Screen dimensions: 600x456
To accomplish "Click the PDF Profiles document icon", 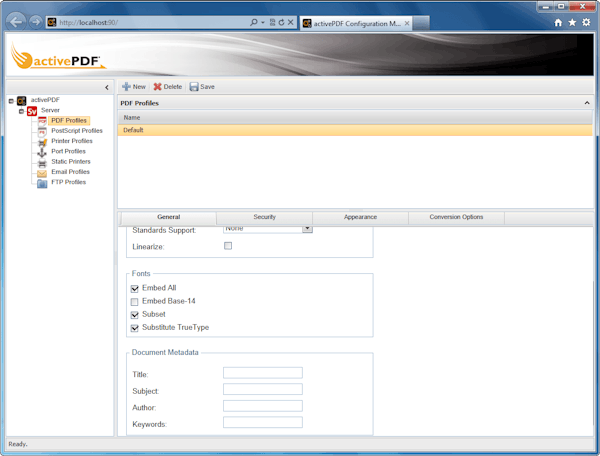I will point(42,121).
